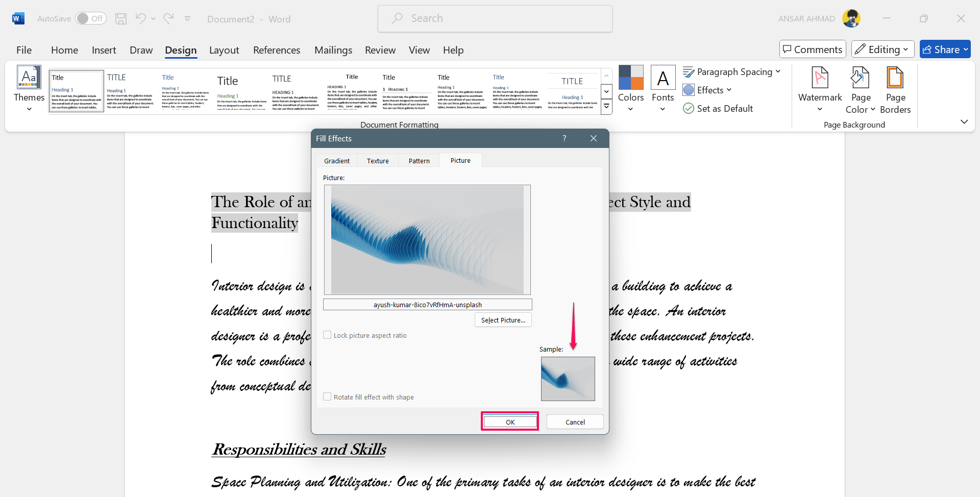Click the large picture preview image
The image size is (980, 497).
(427, 240)
